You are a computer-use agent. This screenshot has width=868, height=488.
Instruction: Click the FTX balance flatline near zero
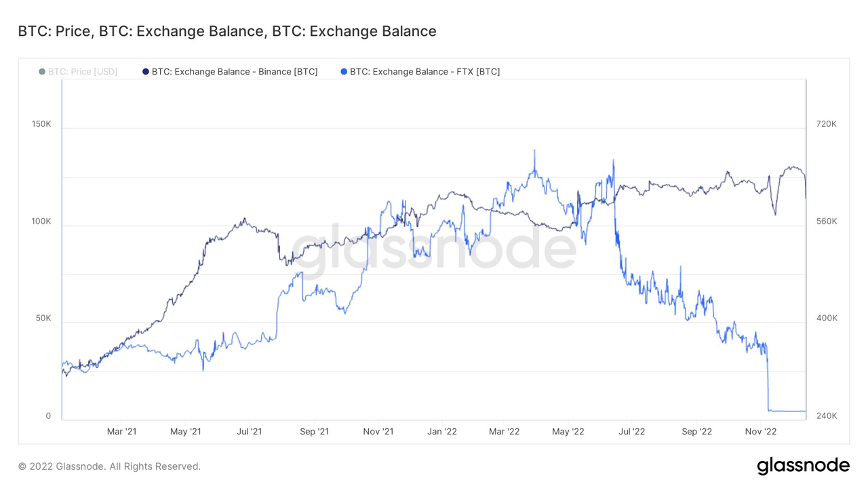(x=787, y=411)
